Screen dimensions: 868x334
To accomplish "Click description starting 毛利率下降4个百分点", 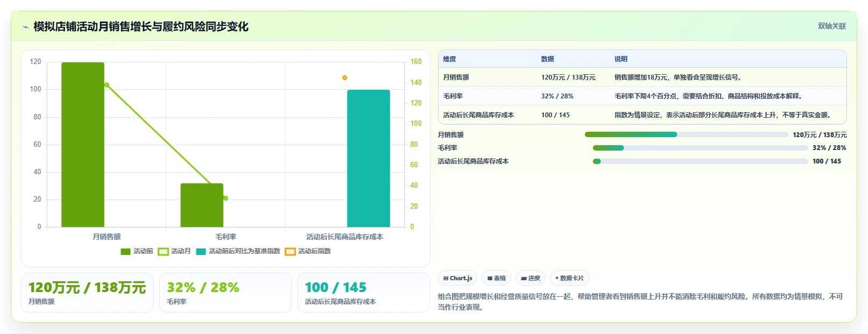I will tap(709, 96).
